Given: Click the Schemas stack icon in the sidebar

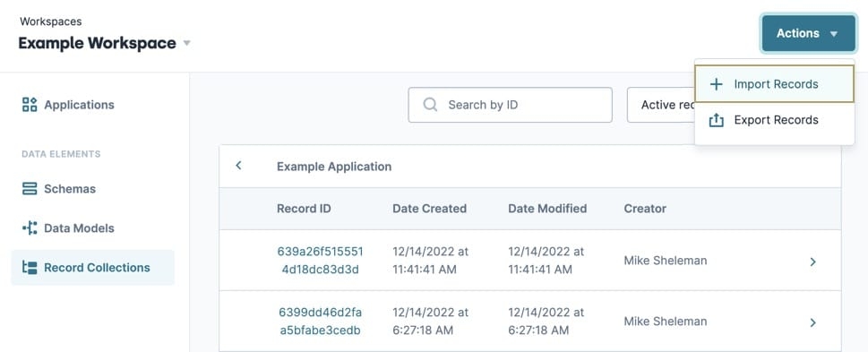Looking at the screenshot, I should [30, 189].
